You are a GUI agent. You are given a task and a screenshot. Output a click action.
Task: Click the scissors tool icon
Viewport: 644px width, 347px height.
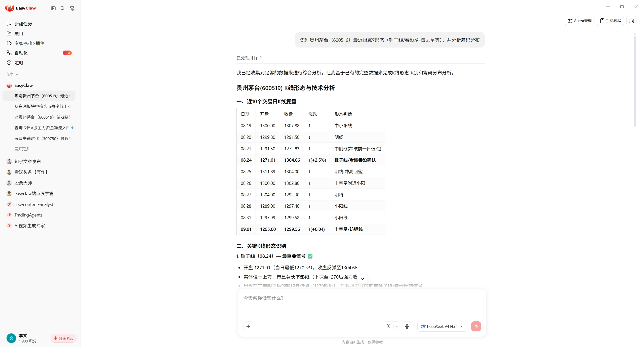click(x=388, y=326)
